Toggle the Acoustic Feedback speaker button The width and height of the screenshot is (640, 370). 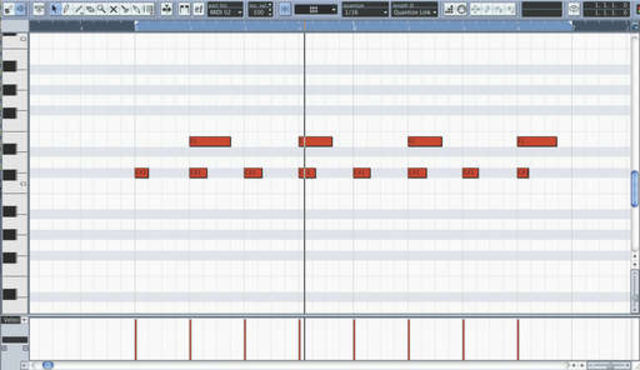(20, 9)
